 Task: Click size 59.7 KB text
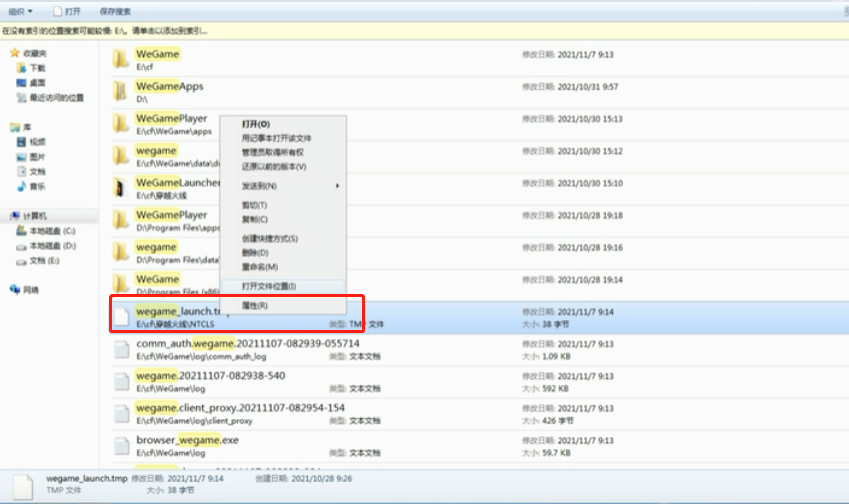click(x=556, y=453)
